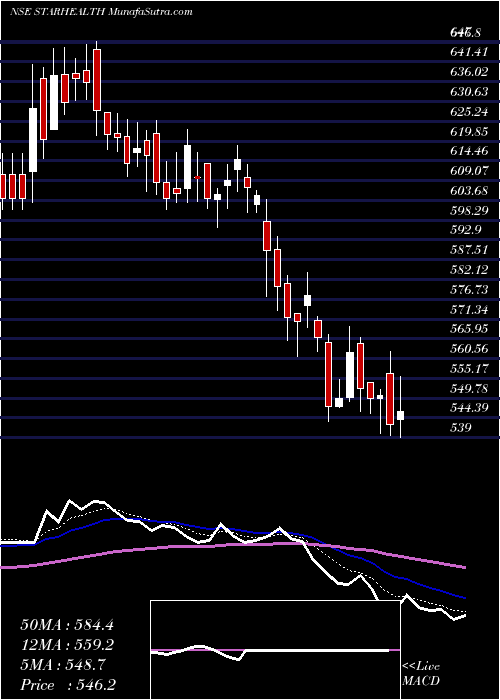
Task: Click the 641.41 price axis label
Action: pos(468,52)
